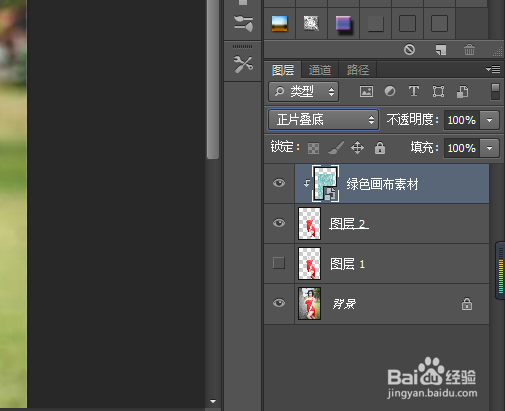Show the 图层 1 layer

279,263
